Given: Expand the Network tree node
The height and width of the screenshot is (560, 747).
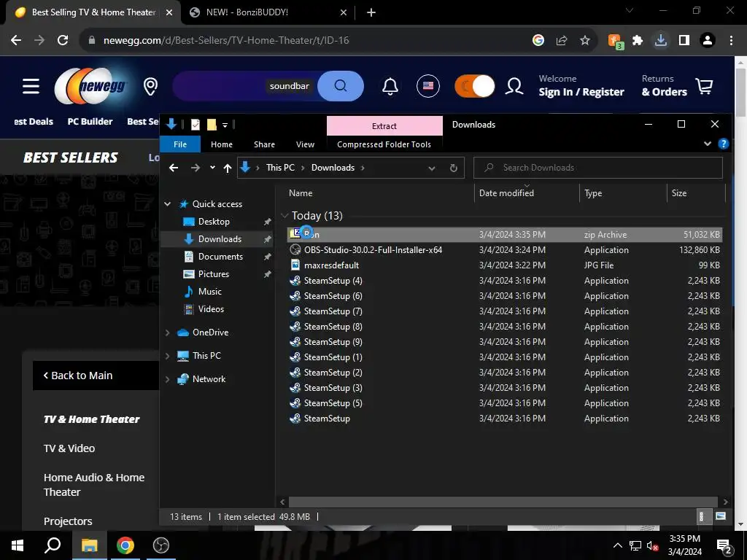Looking at the screenshot, I should click(168, 379).
